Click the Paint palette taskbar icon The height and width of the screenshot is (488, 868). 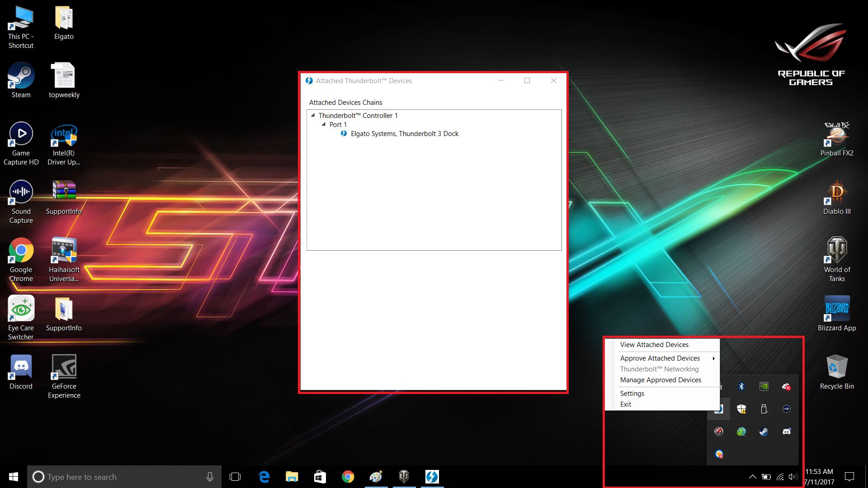376,477
